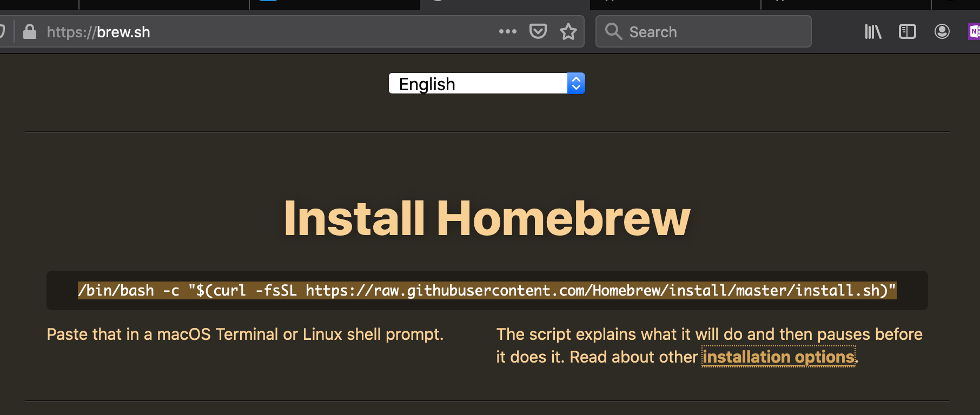Screen dimensions: 980x415
Task: Bookmark this page with star icon
Action: pyautogui.click(x=568, y=32)
